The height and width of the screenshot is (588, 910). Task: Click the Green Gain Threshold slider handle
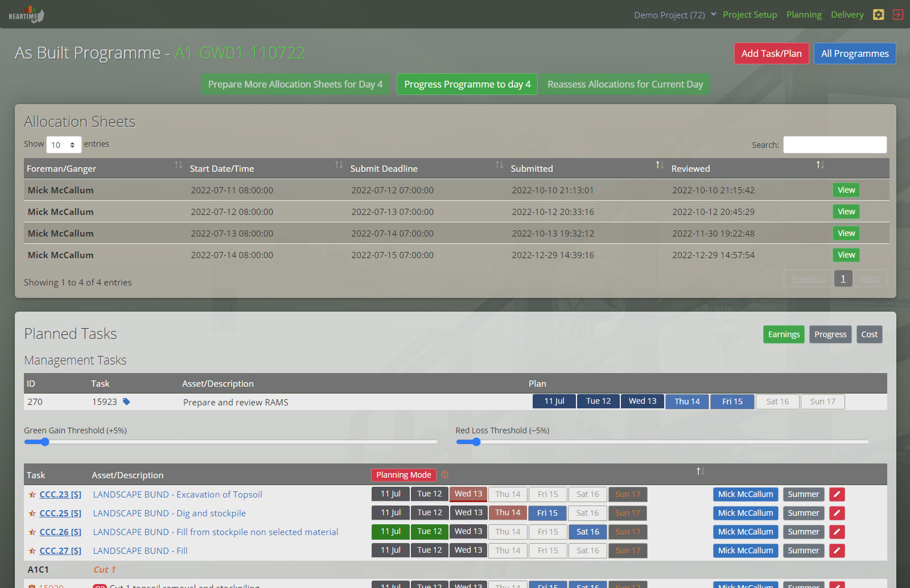click(45, 442)
